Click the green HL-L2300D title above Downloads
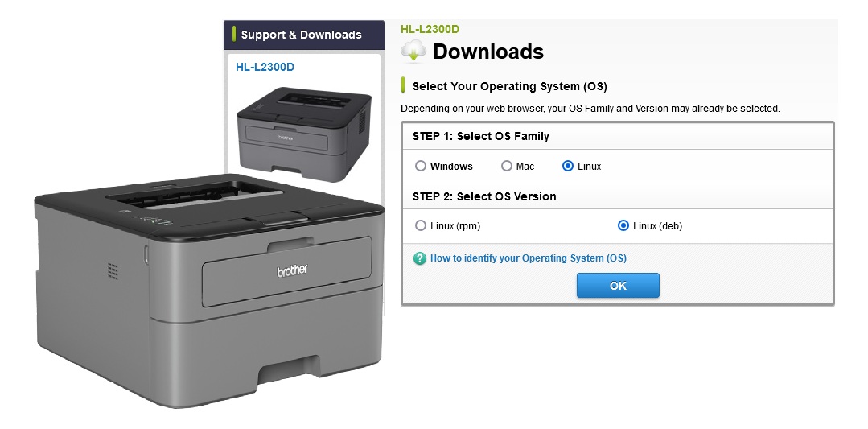 pos(430,29)
